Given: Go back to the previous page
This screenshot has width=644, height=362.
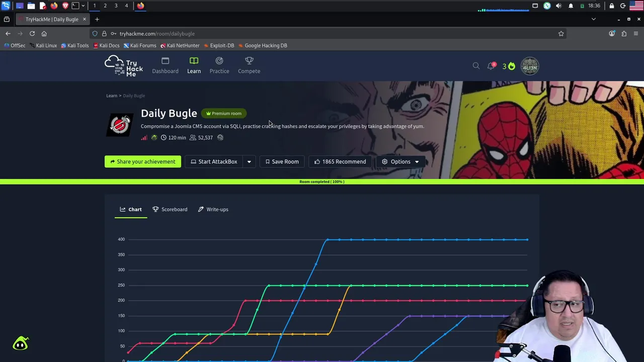Looking at the screenshot, I should [x=8, y=34].
